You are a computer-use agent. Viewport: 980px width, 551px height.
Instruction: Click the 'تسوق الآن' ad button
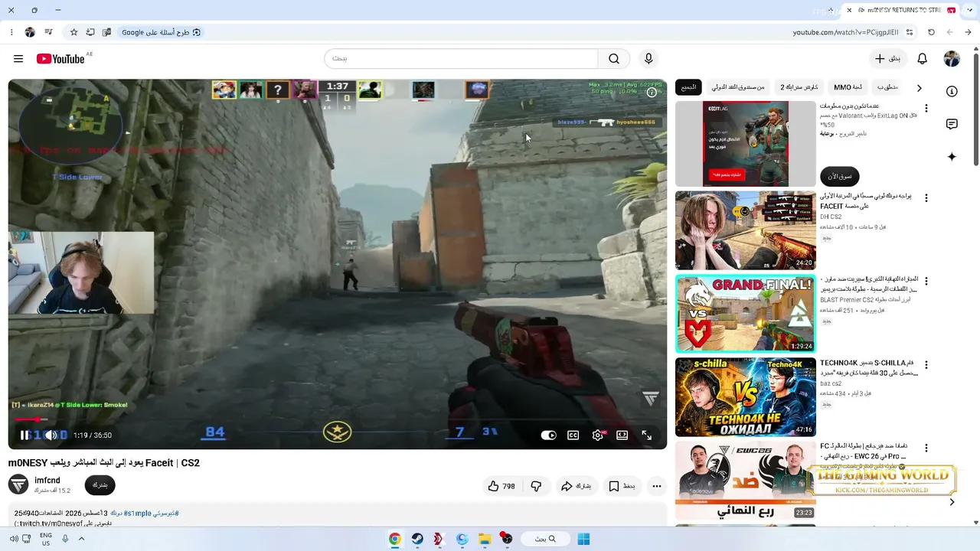coord(840,176)
